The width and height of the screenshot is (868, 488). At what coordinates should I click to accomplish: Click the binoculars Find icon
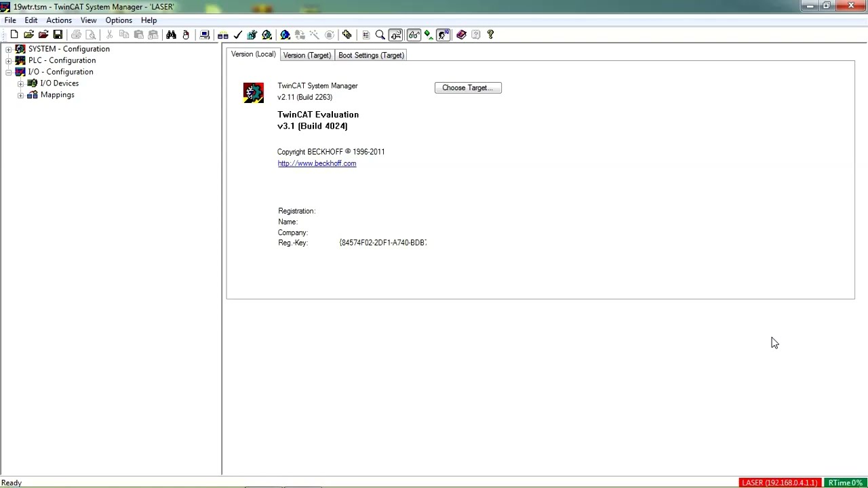point(171,35)
